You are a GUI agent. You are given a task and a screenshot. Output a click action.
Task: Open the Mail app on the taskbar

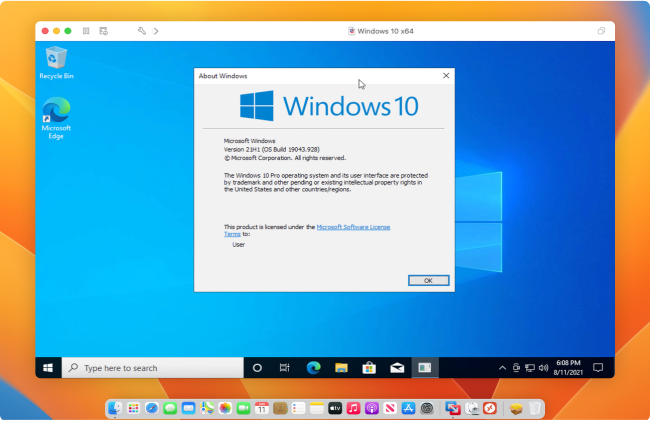click(x=397, y=368)
